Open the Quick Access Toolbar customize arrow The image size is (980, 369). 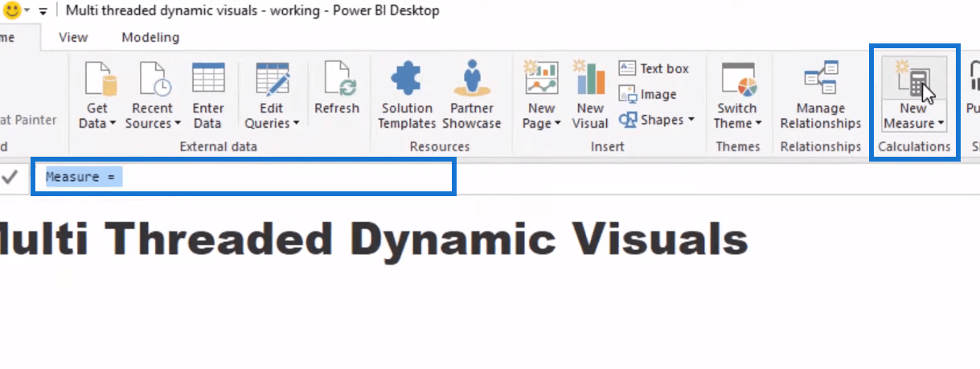[x=43, y=11]
